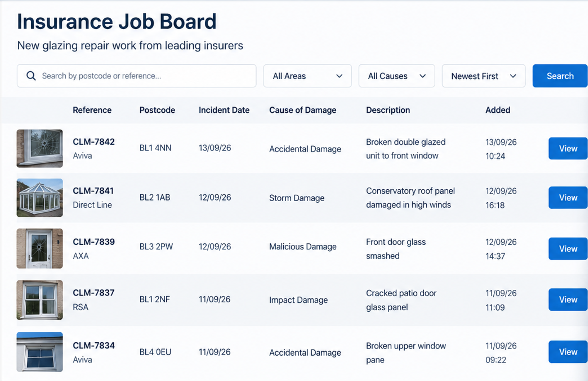The width and height of the screenshot is (588, 381).
Task: Click the Description column header
Action: coord(388,110)
